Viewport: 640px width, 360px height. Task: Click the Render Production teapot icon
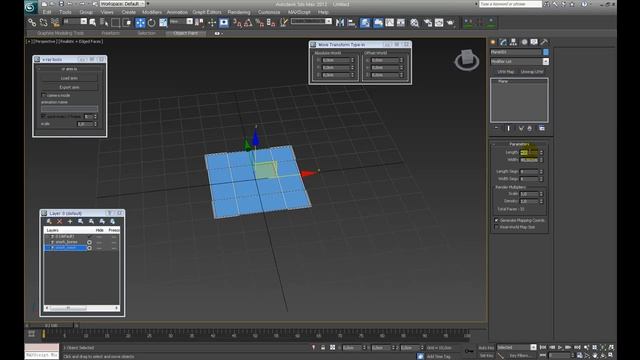(x=450, y=23)
